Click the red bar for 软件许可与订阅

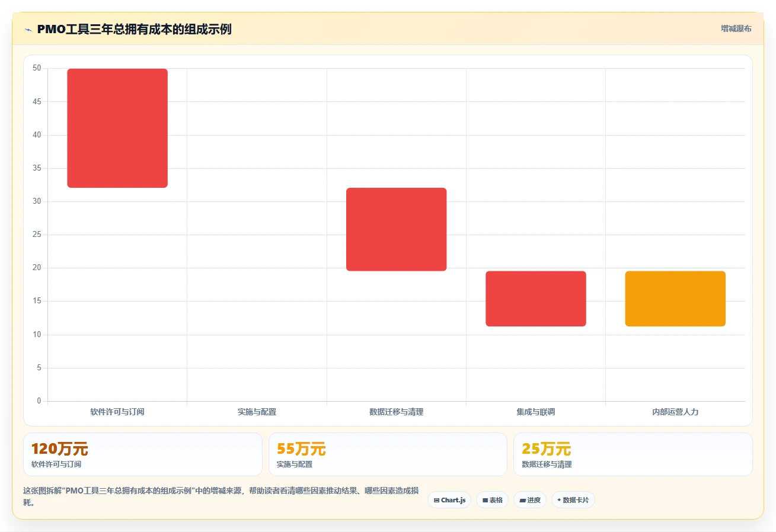(x=117, y=128)
